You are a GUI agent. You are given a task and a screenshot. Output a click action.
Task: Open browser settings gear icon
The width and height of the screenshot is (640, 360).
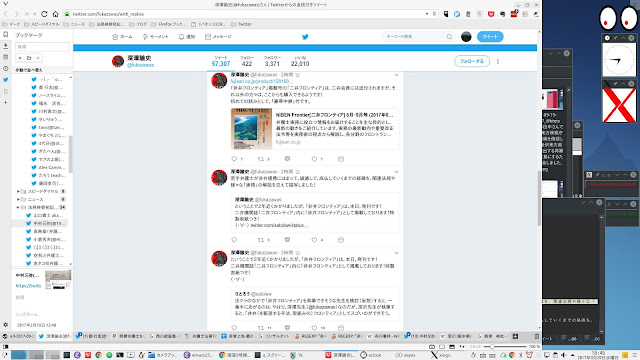pyautogui.click(x=5, y=325)
